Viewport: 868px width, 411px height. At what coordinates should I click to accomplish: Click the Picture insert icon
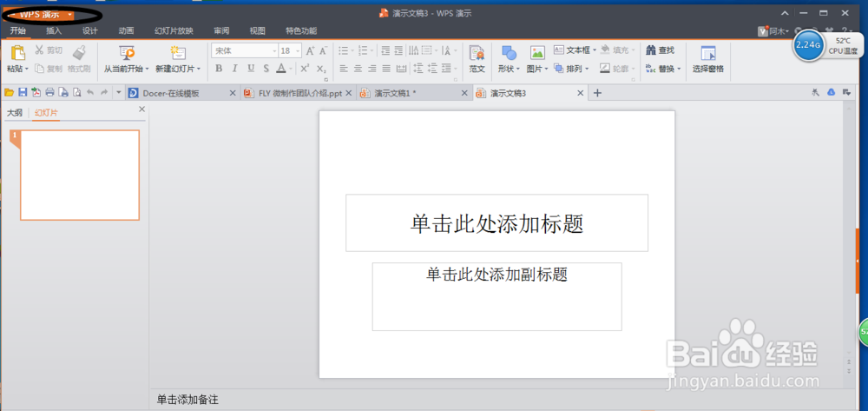click(537, 53)
